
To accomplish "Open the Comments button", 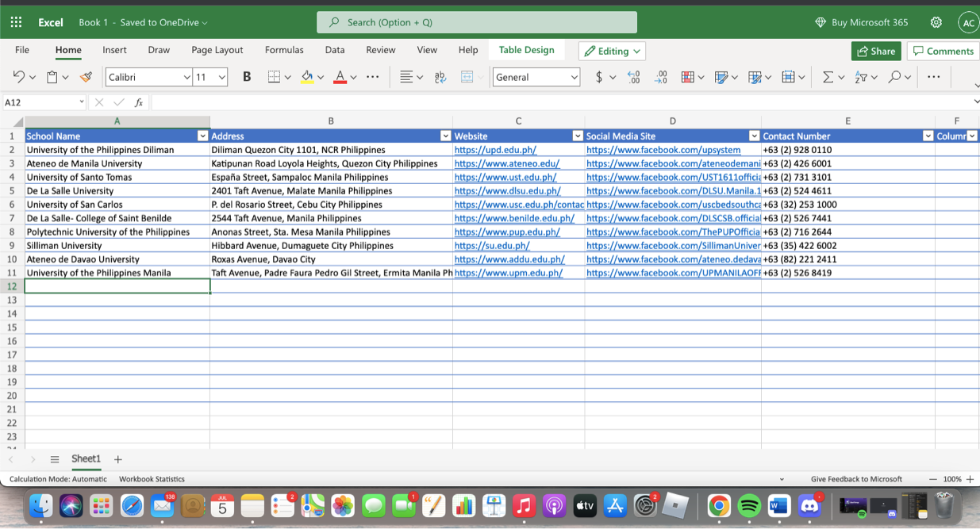I will 943,51.
